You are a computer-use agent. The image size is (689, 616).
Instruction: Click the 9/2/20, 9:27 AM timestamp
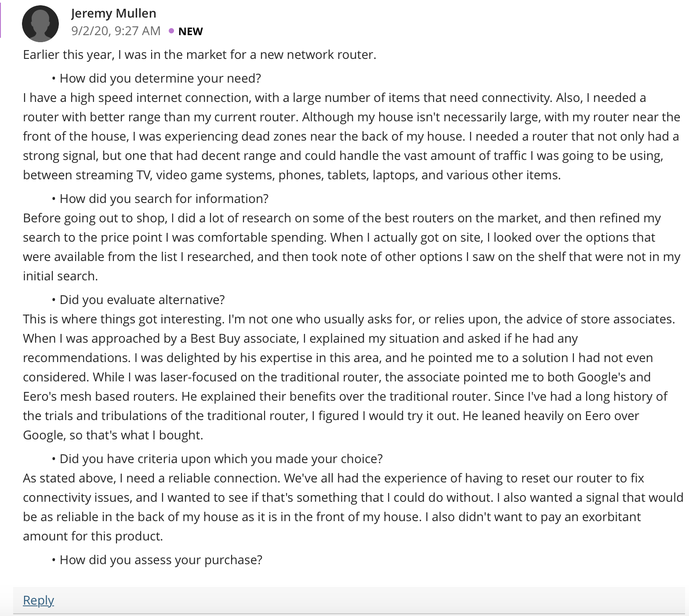[x=116, y=31]
